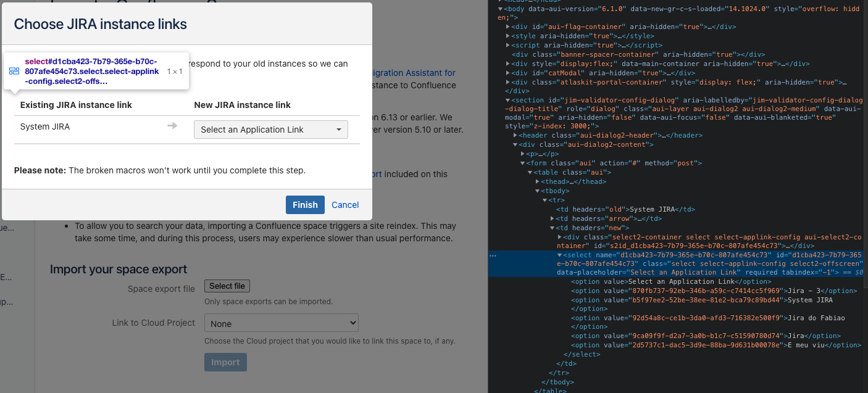Viewport: 868px width, 393px height.
Task: Expand the thead node
Action: point(537,181)
